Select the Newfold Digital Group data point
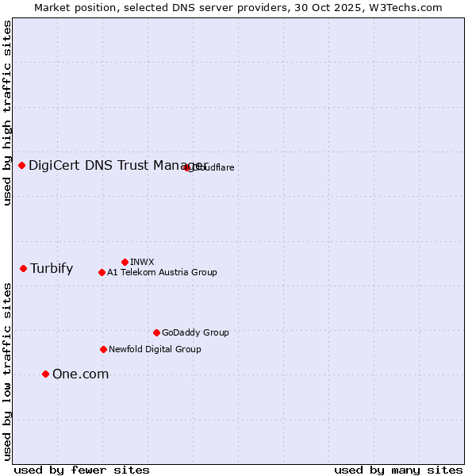The height and width of the screenshot is (476, 476). (x=103, y=349)
